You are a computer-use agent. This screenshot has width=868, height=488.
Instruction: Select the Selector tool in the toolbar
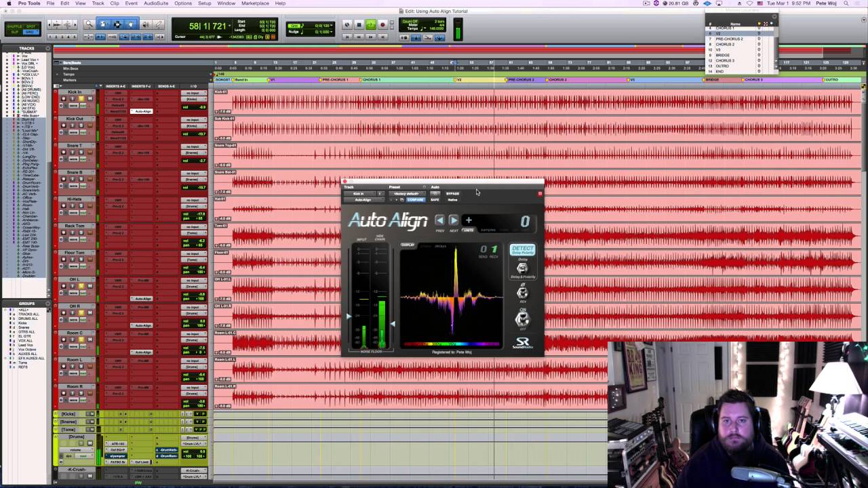tap(117, 24)
